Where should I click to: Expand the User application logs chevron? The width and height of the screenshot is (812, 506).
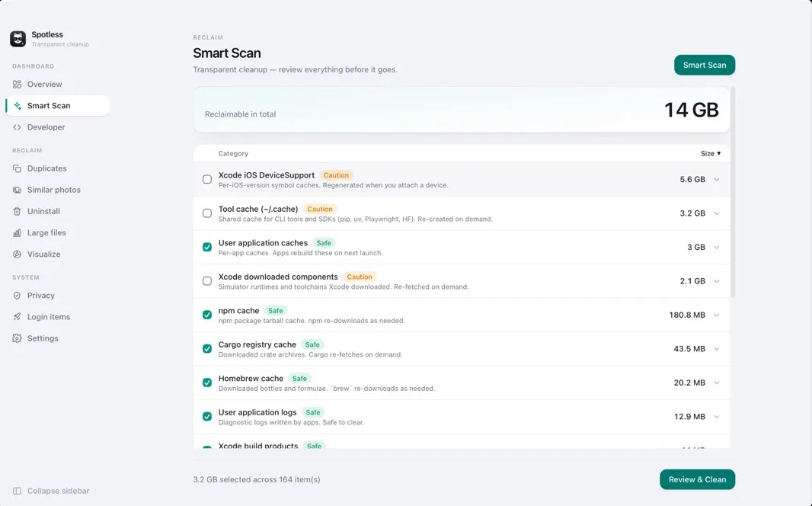pyautogui.click(x=717, y=416)
